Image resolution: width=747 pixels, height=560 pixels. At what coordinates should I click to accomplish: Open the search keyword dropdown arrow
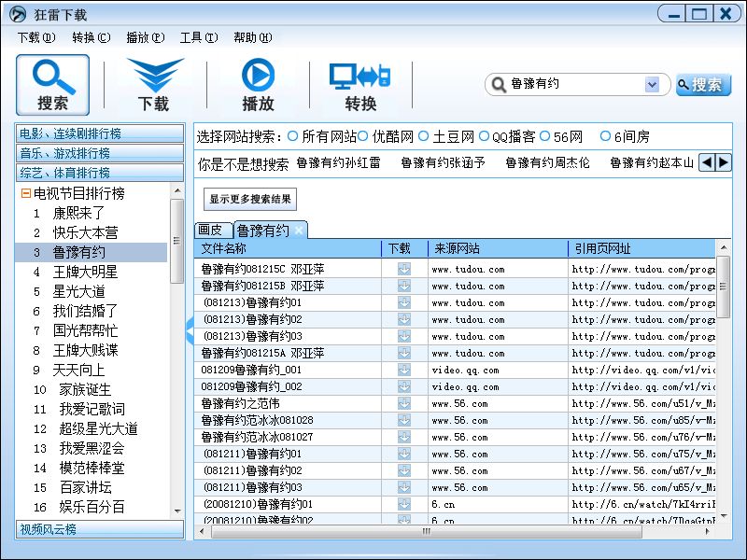click(652, 85)
